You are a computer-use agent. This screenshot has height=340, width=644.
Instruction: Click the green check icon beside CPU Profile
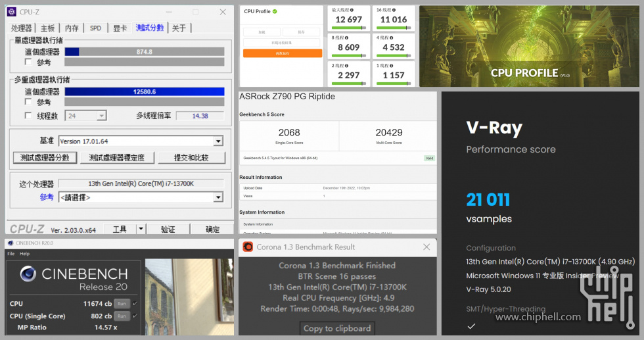[x=275, y=12]
